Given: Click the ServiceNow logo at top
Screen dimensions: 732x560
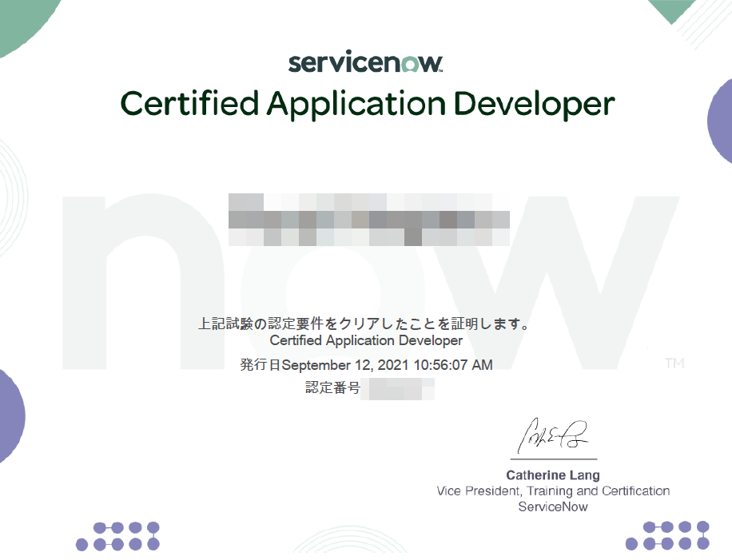Looking at the screenshot, I should pyautogui.click(x=365, y=62).
